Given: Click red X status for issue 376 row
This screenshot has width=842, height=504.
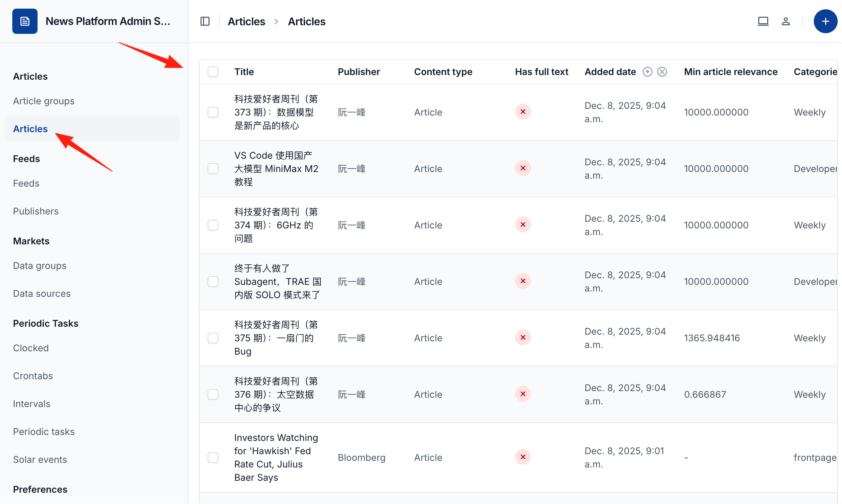Looking at the screenshot, I should click(x=523, y=394).
